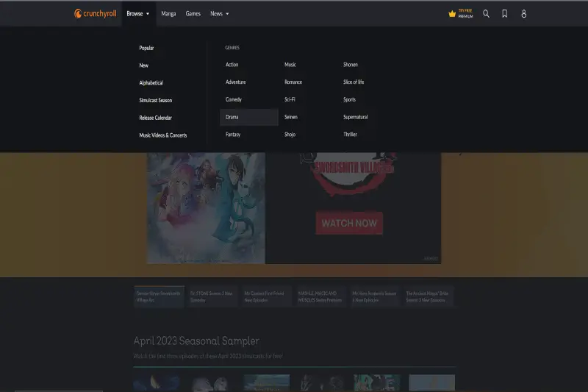Viewport: 588px width, 392px height.
Task: Choose the Shojo genre
Action: coord(290,135)
